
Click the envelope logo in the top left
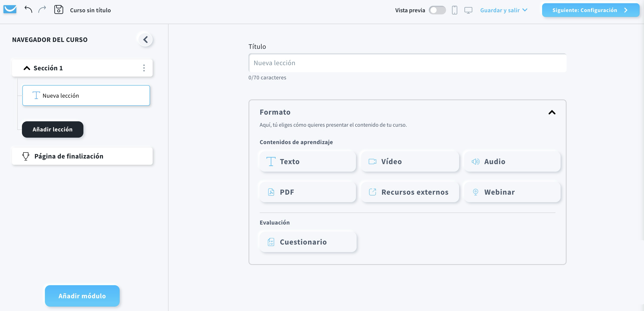pyautogui.click(x=10, y=9)
